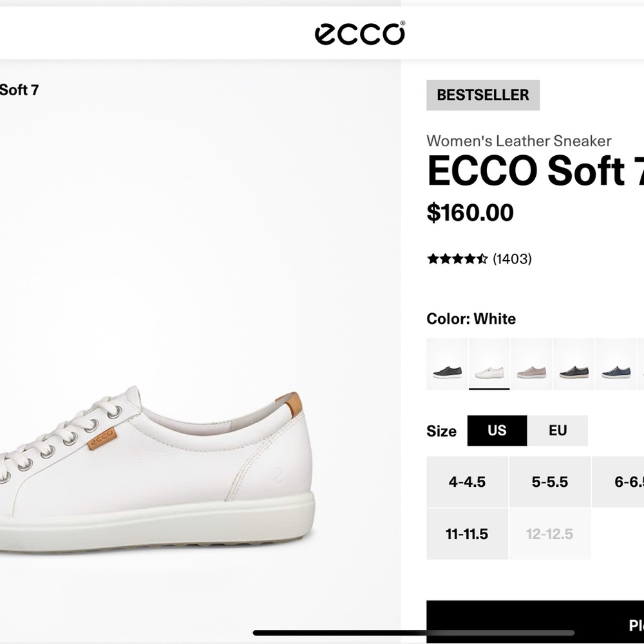Select size 11-11.5
This screenshot has height=644, width=644.
[467, 533]
